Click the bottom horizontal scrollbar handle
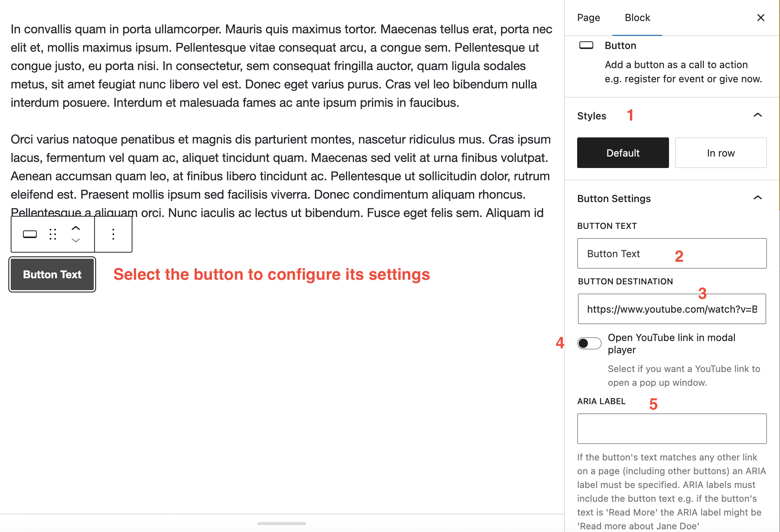The image size is (780, 532). [x=281, y=523]
